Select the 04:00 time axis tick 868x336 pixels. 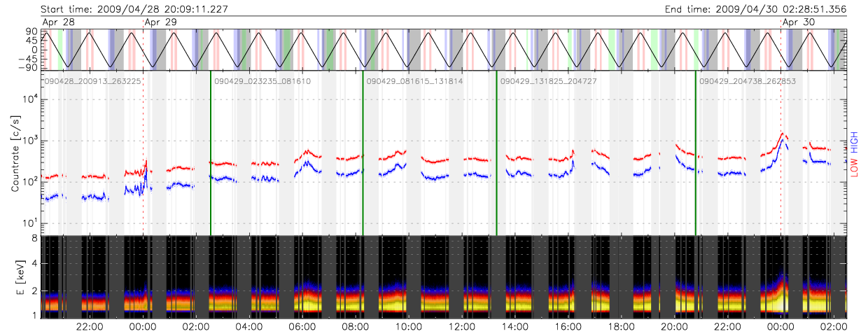click(249, 327)
